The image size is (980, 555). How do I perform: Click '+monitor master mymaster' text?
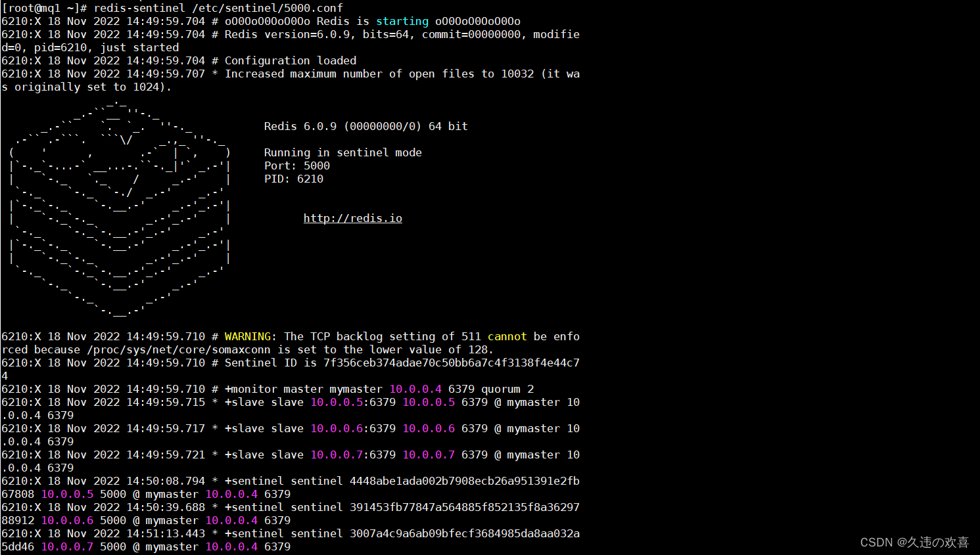click(304, 389)
